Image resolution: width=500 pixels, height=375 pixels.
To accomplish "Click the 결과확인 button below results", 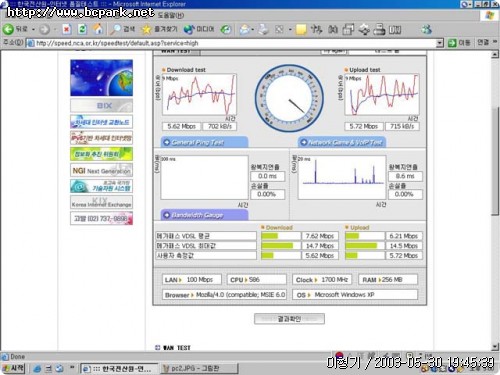I will pyautogui.click(x=289, y=319).
